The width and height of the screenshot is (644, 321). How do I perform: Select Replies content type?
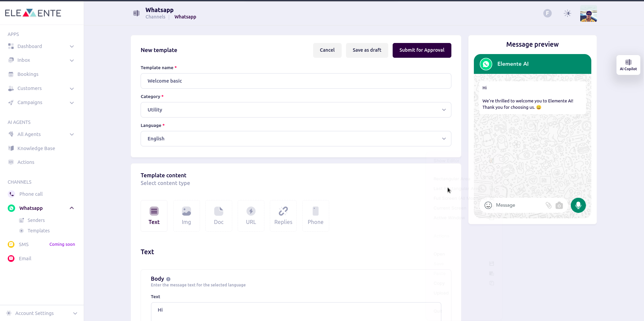283,216
